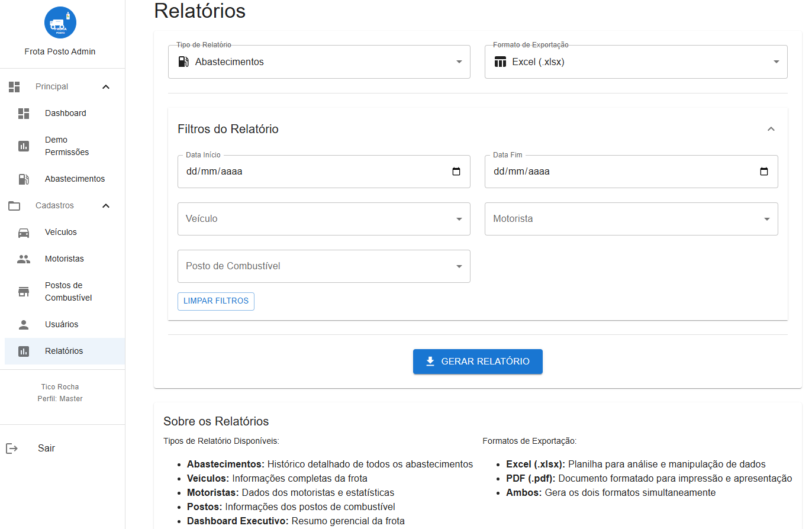This screenshot has width=812, height=529.
Task: Click the Frota Posto Admin title
Action: coord(60,51)
